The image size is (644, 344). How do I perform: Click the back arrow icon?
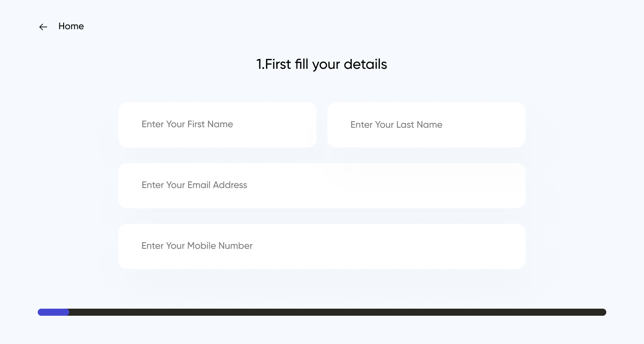(43, 27)
